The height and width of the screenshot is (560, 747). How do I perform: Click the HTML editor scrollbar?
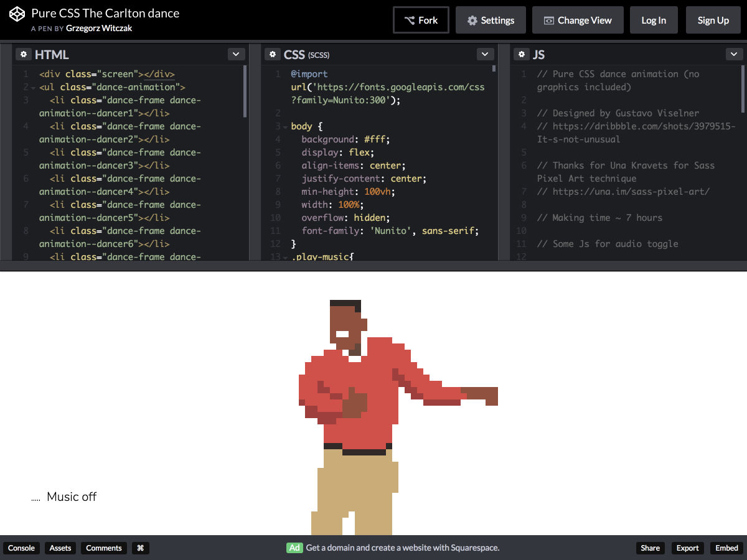(x=245, y=91)
